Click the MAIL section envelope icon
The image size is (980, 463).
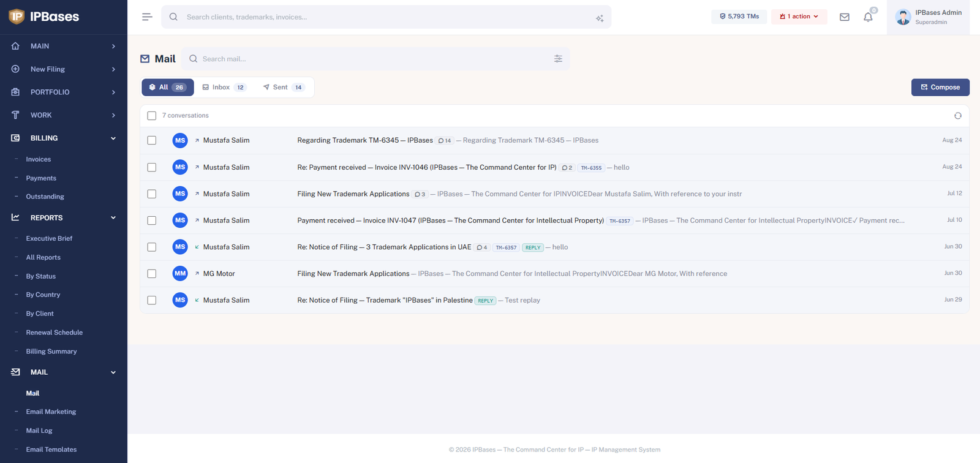(15, 372)
